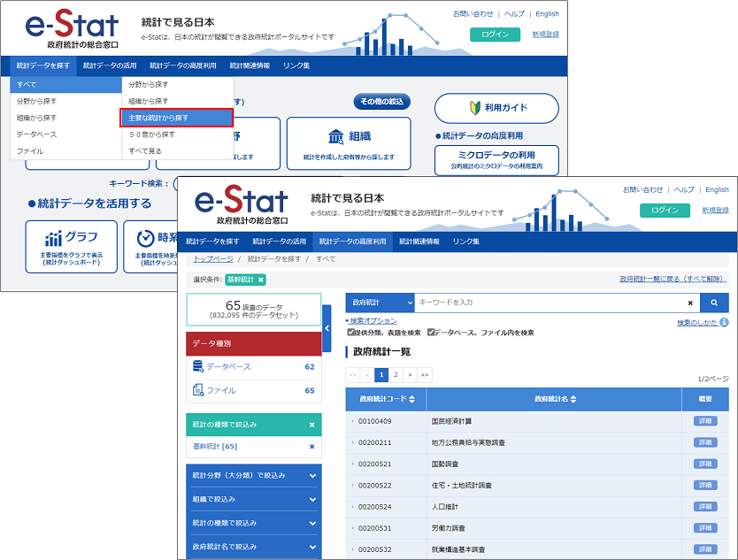Click その他の絞込 button
This screenshot has height=560, width=738.
tap(381, 101)
